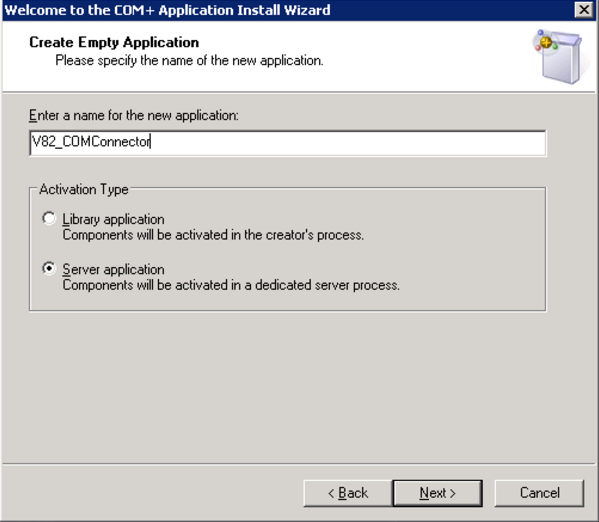Screen dimensions: 599x522
Task: Return to previous step with Back
Action: coord(348,493)
